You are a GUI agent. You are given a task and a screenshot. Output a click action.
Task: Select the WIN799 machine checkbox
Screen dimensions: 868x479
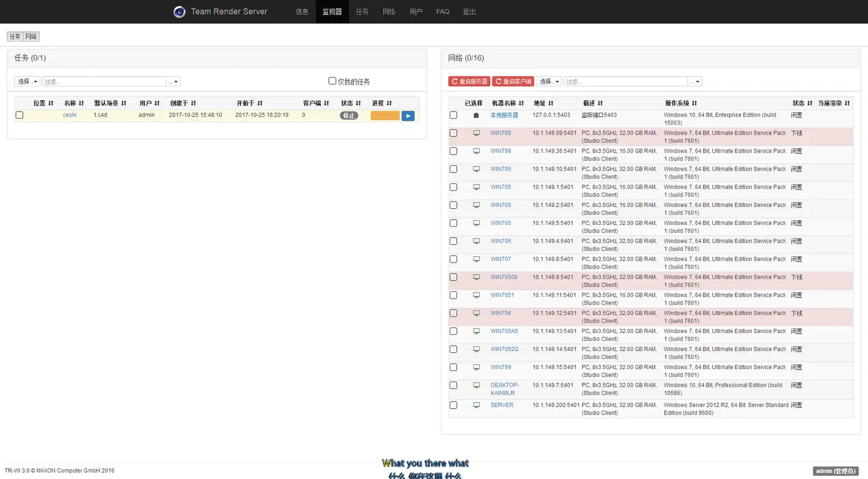(453, 367)
